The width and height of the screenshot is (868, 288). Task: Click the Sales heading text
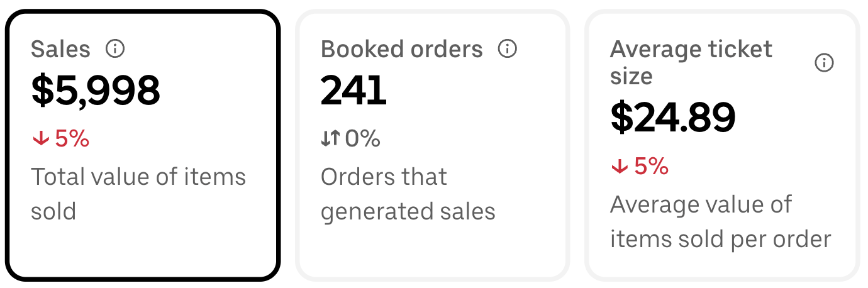(60, 49)
